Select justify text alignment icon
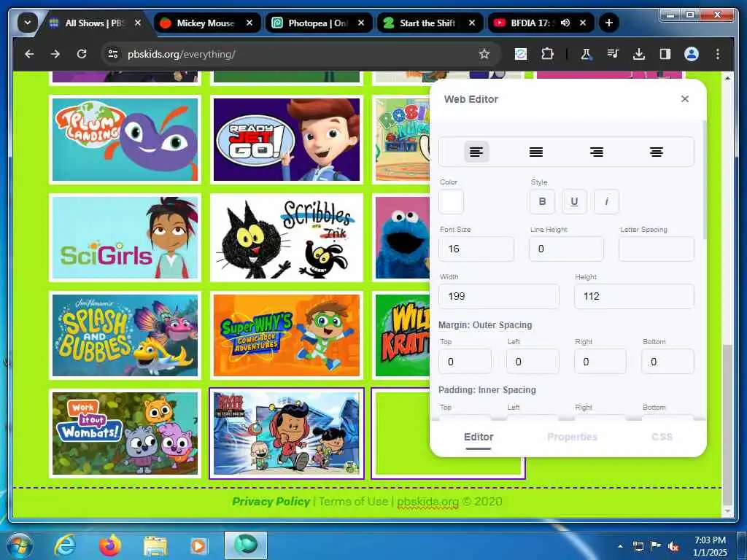The width and height of the screenshot is (747, 560). click(x=536, y=152)
